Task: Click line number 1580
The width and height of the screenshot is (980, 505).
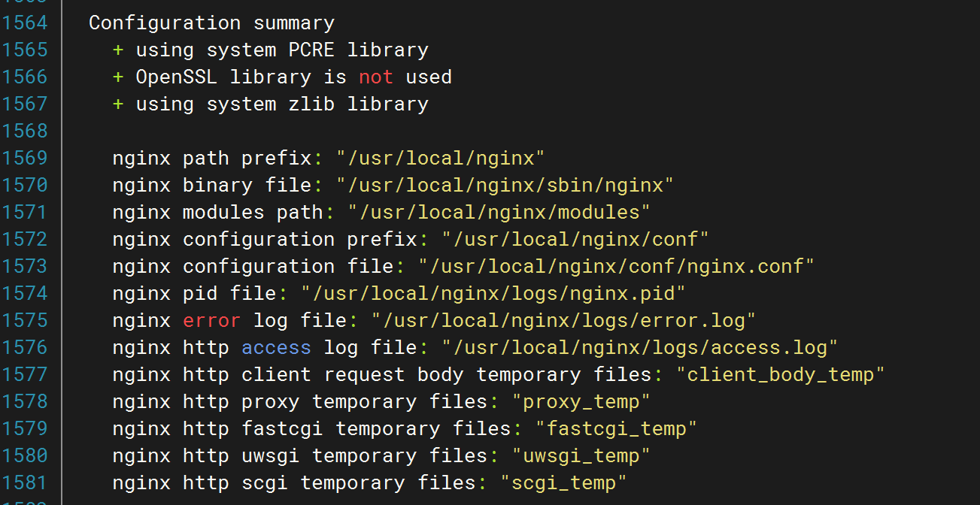Action: [25, 456]
